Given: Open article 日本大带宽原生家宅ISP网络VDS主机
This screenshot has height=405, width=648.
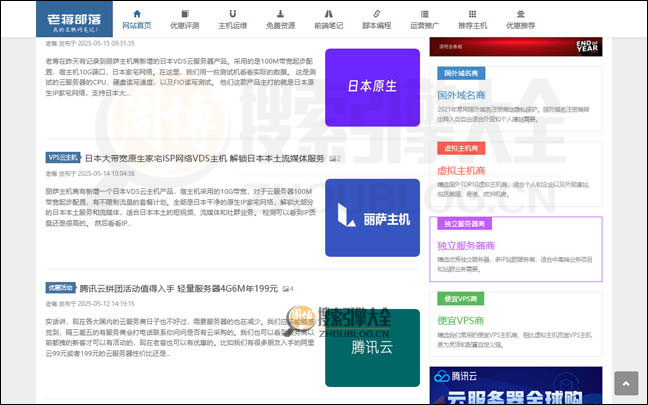Looking at the screenshot, I should (205, 158).
